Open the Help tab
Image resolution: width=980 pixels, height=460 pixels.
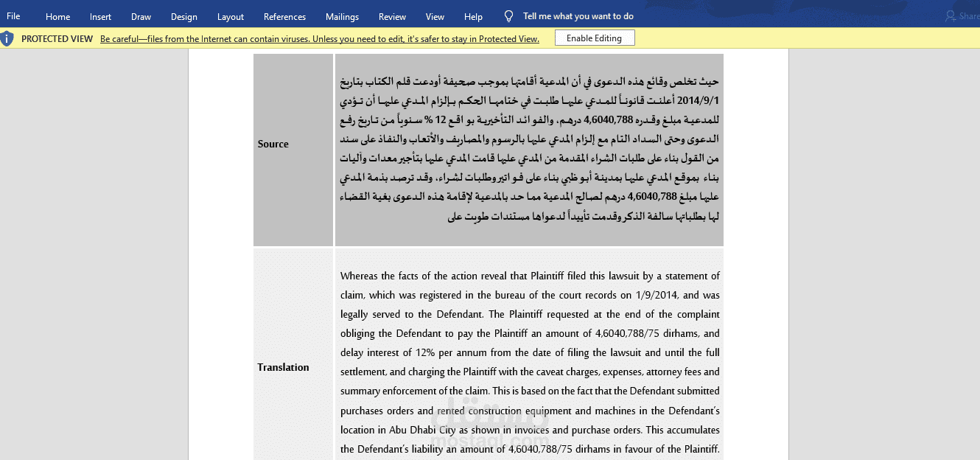pyautogui.click(x=473, y=16)
